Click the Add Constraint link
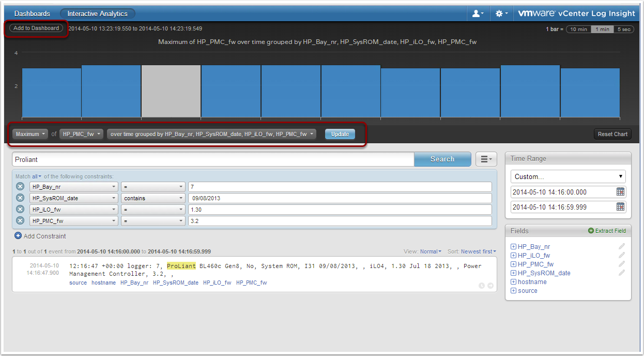 [45, 236]
